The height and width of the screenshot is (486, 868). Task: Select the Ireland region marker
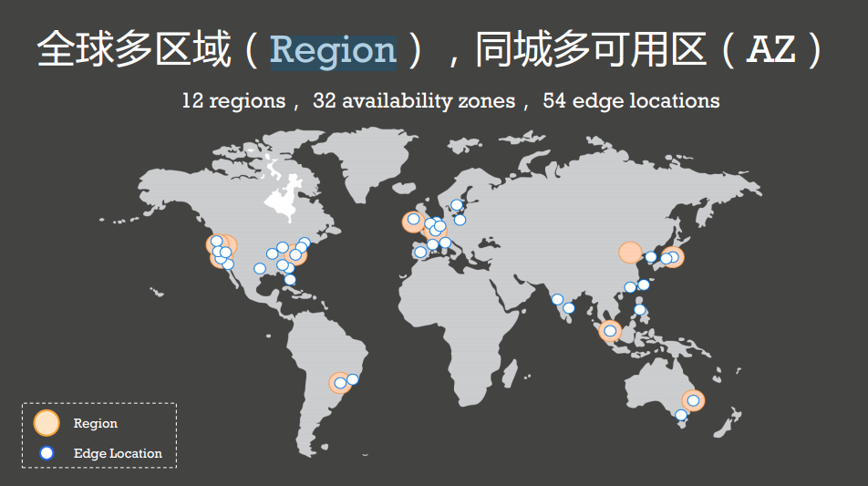click(x=414, y=222)
